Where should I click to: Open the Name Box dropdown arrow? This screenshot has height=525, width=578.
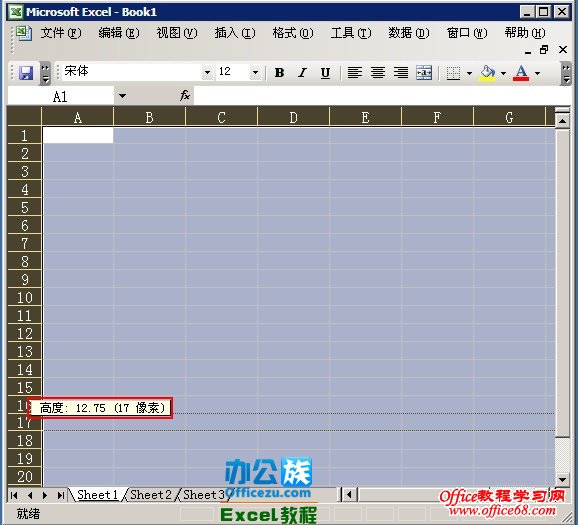122,96
